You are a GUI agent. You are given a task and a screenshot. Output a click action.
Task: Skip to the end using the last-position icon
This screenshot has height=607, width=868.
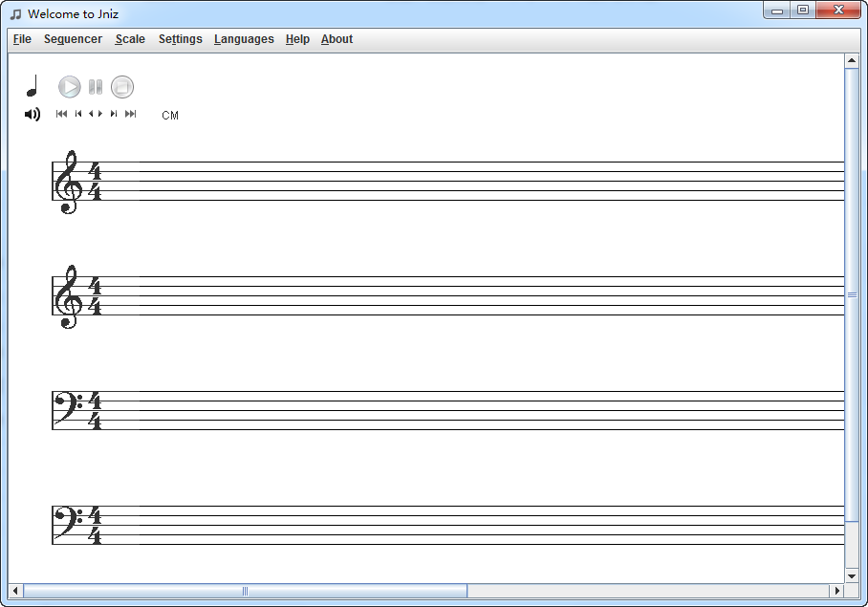131,114
